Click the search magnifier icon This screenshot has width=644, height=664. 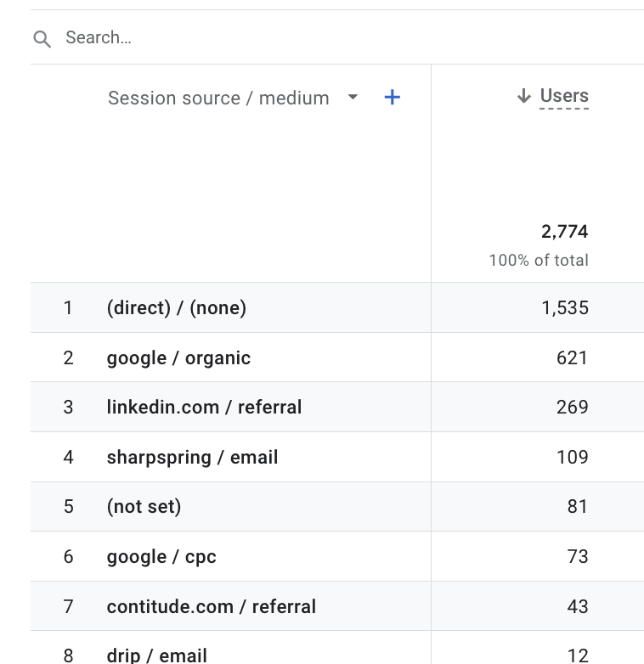[x=42, y=38]
